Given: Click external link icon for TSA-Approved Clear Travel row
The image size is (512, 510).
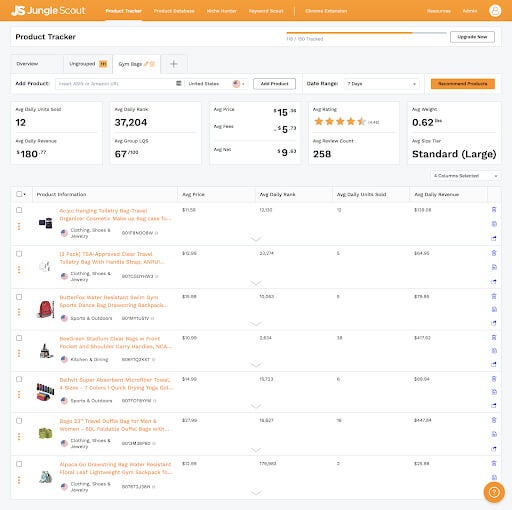Looking at the screenshot, I should coord(494,282).
